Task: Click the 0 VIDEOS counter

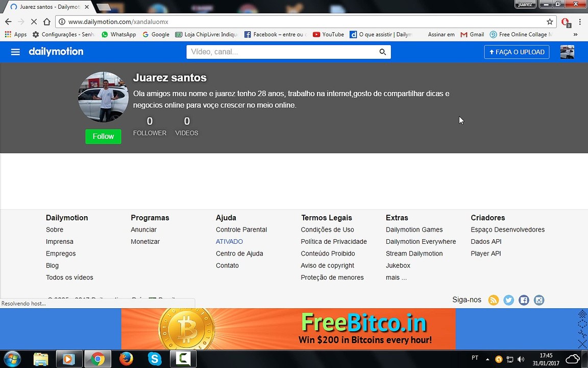Action: pyautogui.click(x=186, y=126)
